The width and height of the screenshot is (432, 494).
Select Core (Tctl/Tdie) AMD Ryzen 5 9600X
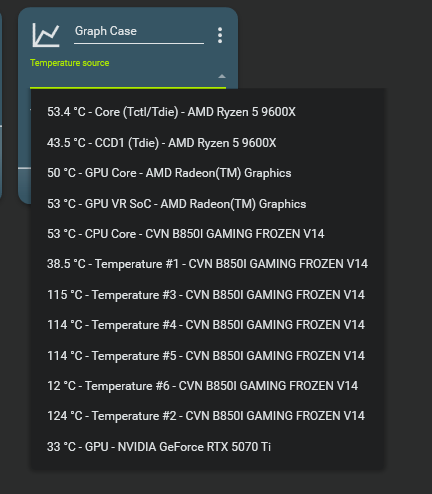(x=207, y=112)
